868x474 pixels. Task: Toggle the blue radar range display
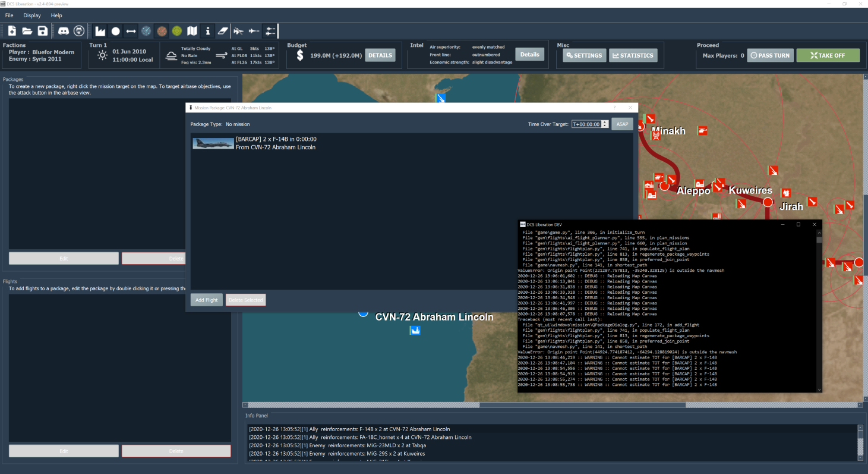(146, 31)
